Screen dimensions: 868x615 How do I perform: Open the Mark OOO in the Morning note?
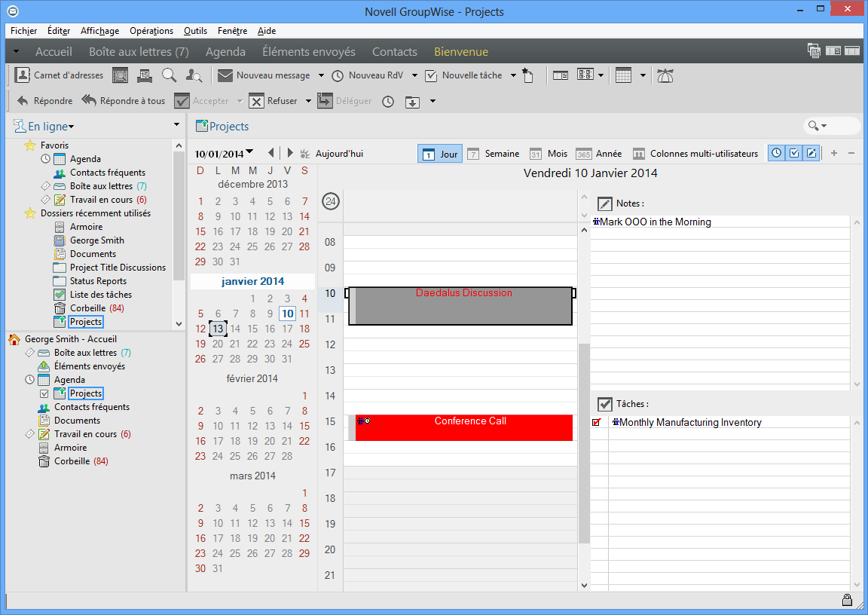(656, 222)
